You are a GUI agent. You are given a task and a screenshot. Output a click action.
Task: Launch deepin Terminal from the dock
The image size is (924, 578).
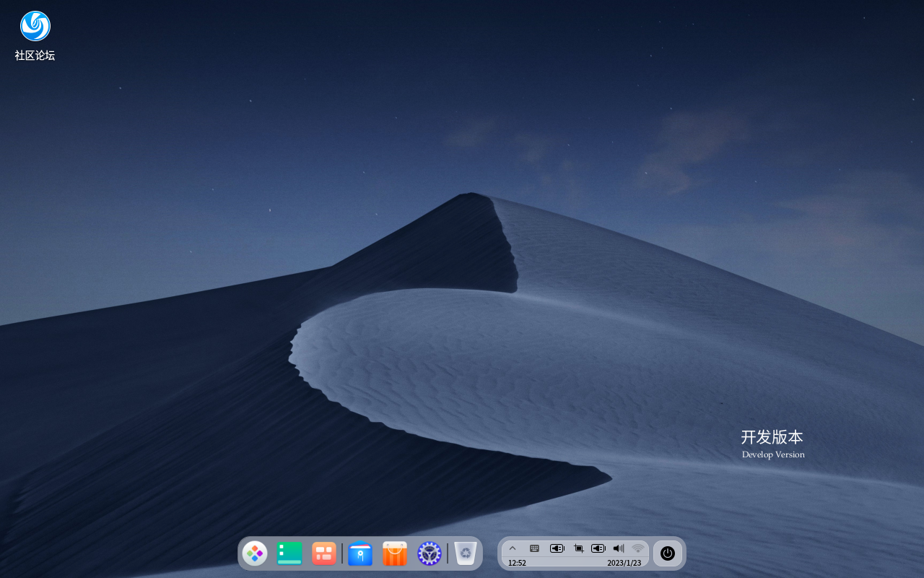[x=289, y=553]
